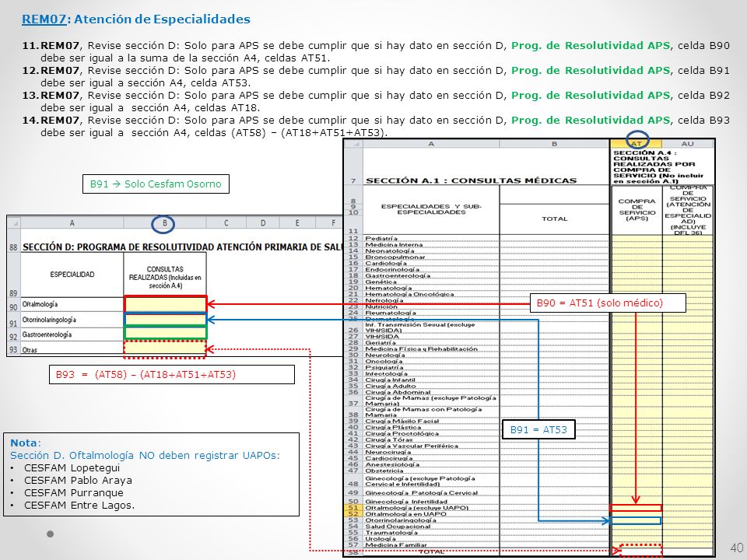Select the 'ESPECIALIDAD' header cell in Sección D

(x=72, y=275)
